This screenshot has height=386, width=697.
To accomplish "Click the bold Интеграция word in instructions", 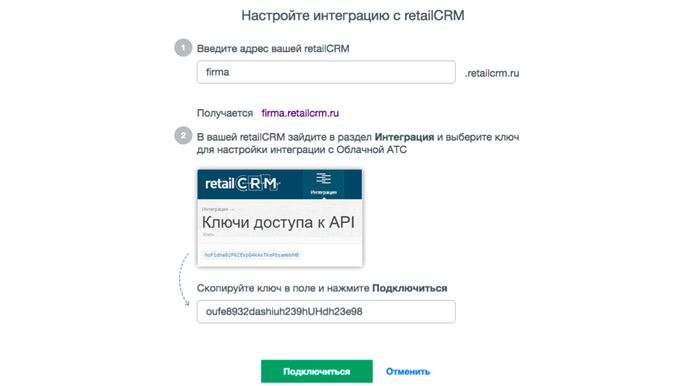I will (x=404, y=137).
